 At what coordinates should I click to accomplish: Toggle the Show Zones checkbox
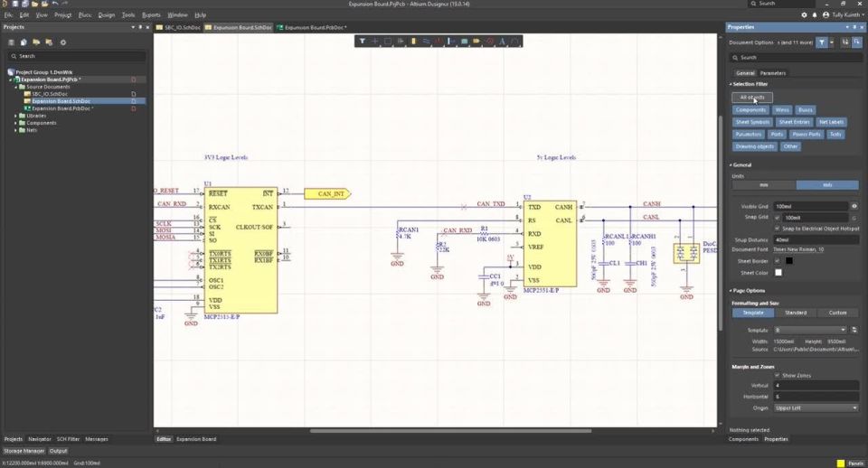coord(778,375)
